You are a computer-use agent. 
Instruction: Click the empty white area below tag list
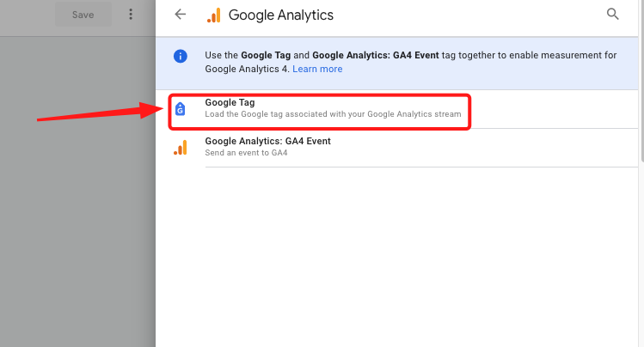[396, 256]
